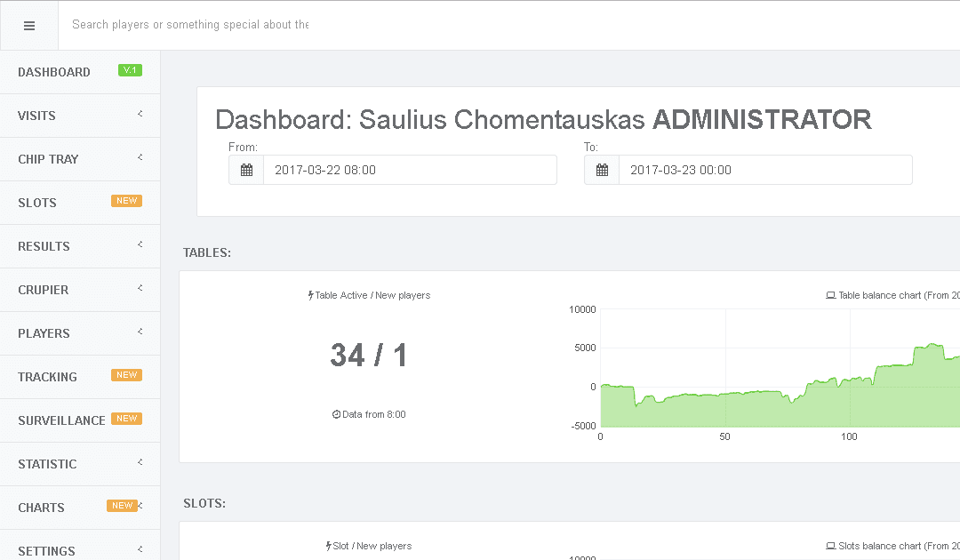Go to the Slots sidebar item

click(80, 203)
